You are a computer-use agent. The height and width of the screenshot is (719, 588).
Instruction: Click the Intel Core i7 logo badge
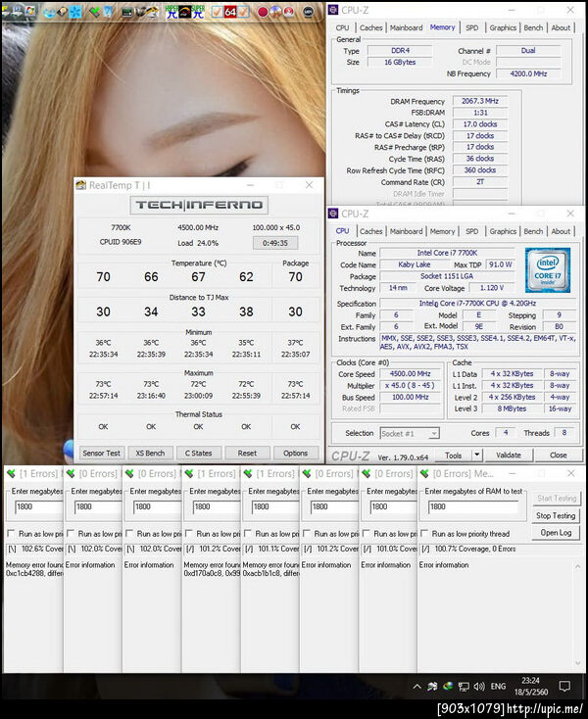pyautogui.click(x=548, y=270)
